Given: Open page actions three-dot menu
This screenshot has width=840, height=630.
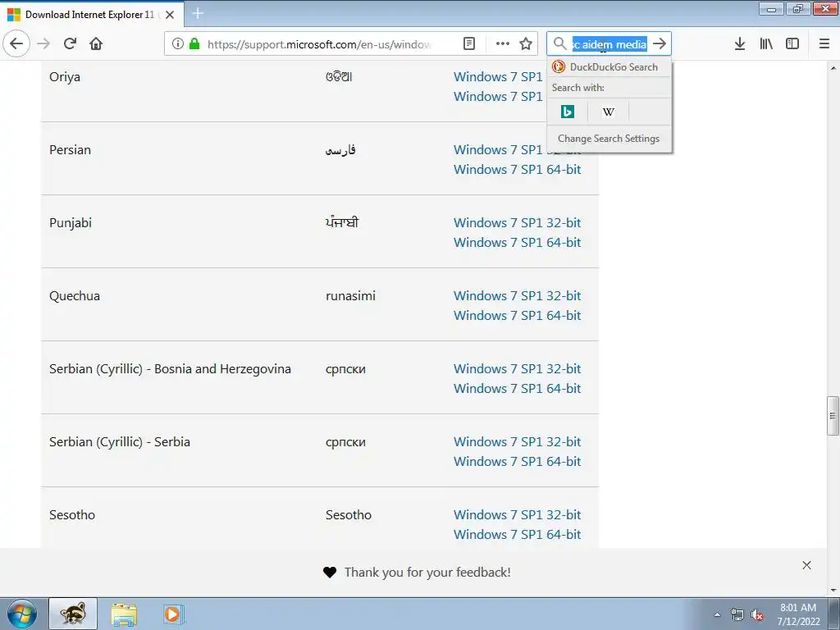Looking at the screenshot, I should (x=503, y=43).
